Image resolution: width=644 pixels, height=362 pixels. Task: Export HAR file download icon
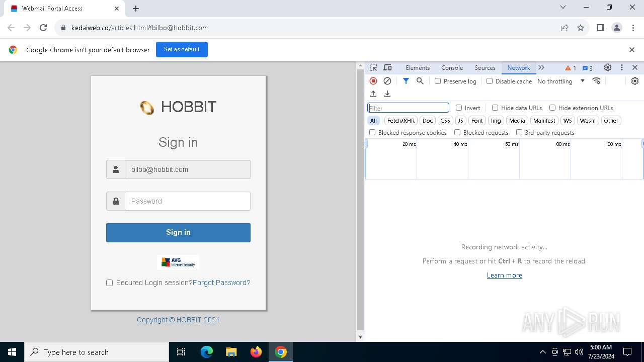[x=387, y=94]
